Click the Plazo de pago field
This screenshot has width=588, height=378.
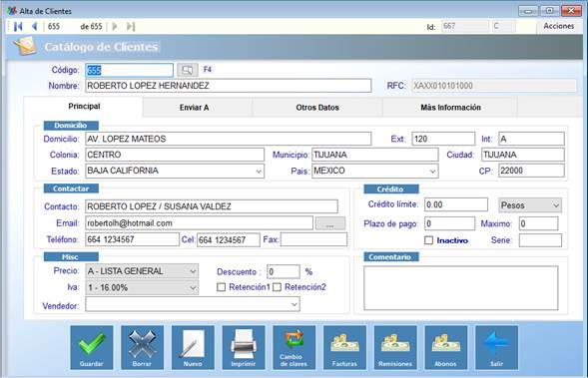click(449, 223)
